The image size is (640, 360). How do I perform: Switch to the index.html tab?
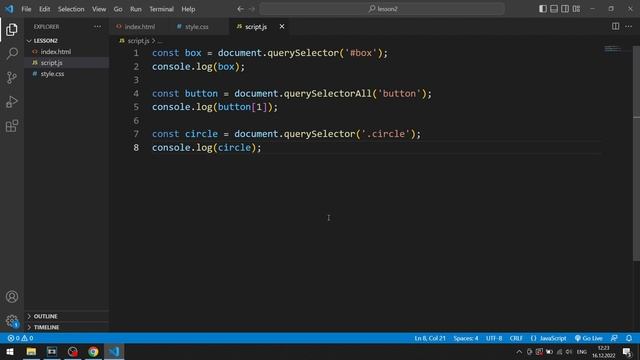[139, 27]
